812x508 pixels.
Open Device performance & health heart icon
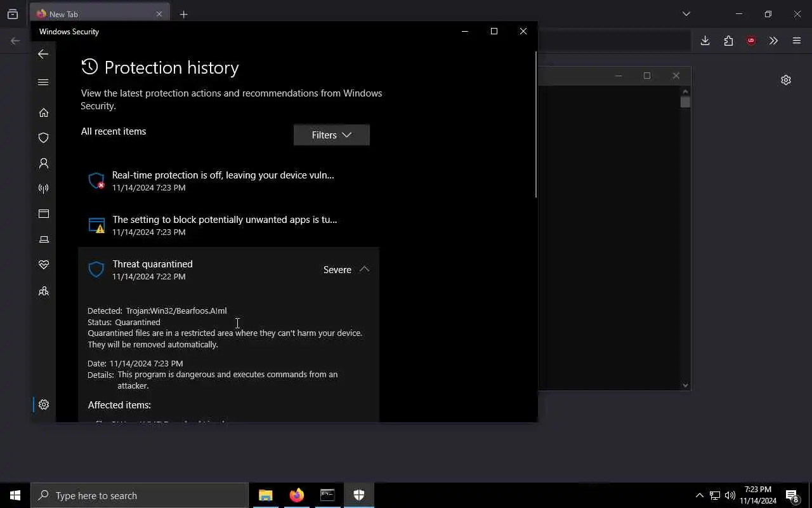[x=44, y=265]
